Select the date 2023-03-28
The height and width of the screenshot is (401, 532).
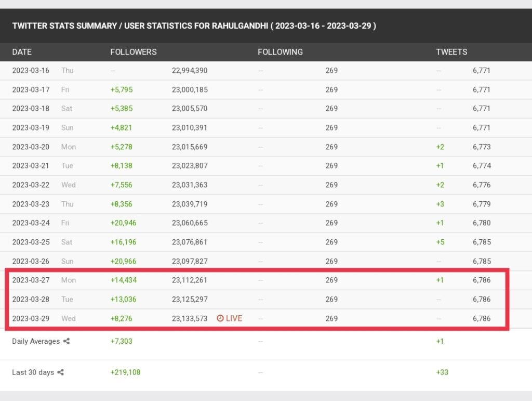coord(31,300)
